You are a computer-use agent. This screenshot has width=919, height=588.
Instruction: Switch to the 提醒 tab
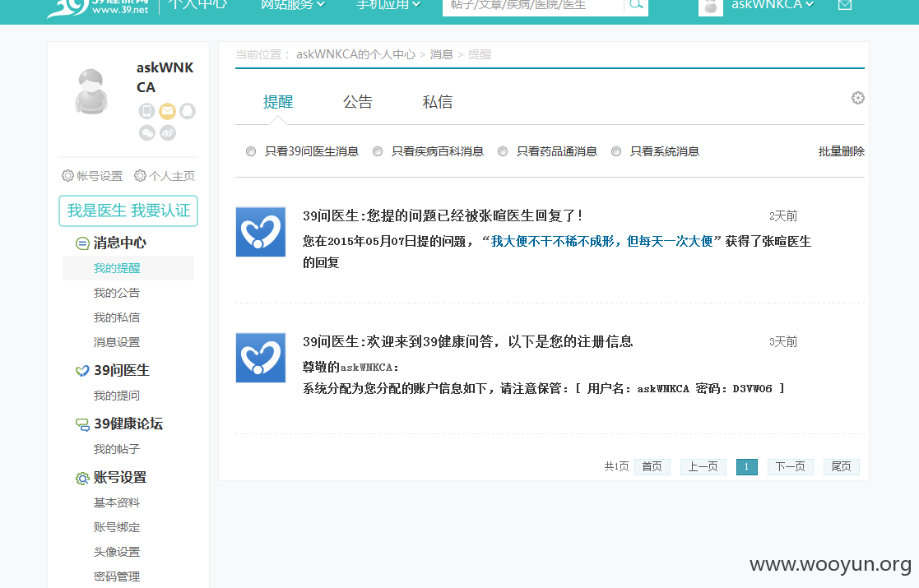[x=278, y=102]
